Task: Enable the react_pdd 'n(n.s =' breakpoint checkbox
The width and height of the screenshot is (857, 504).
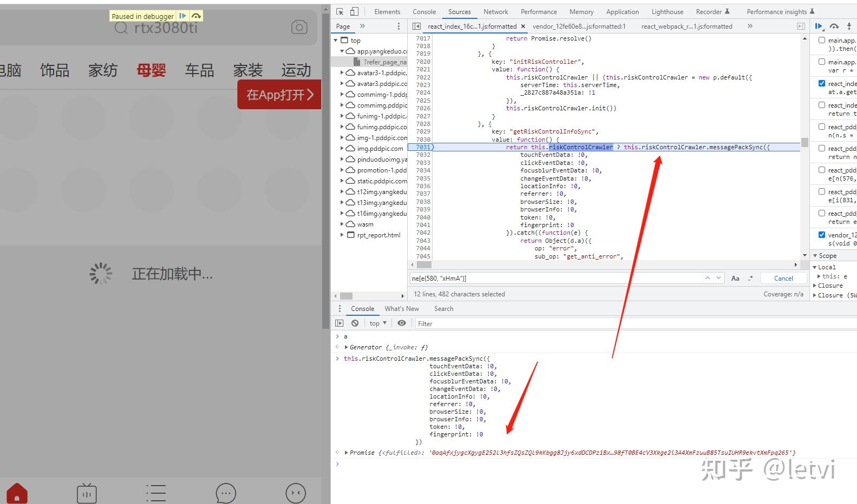Action: pos(822,127)
